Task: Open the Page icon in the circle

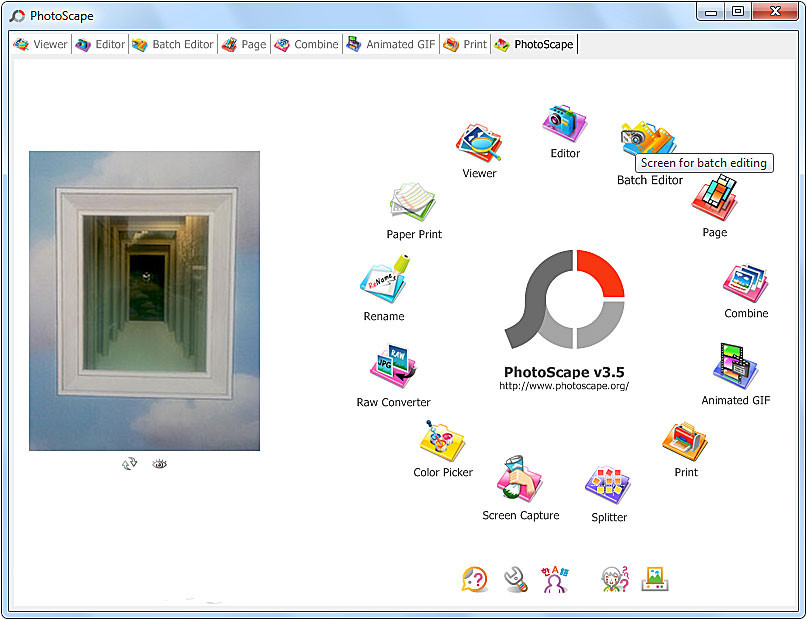Action: 715,198
